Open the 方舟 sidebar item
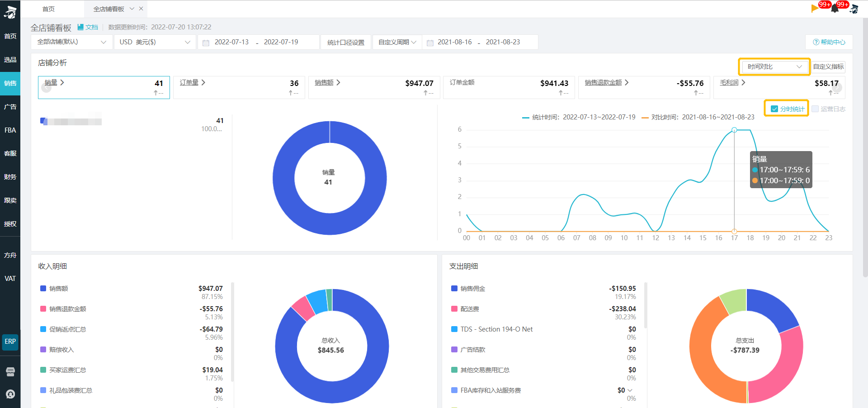Viewport: 868px width, 408px height. coord(10,255)
